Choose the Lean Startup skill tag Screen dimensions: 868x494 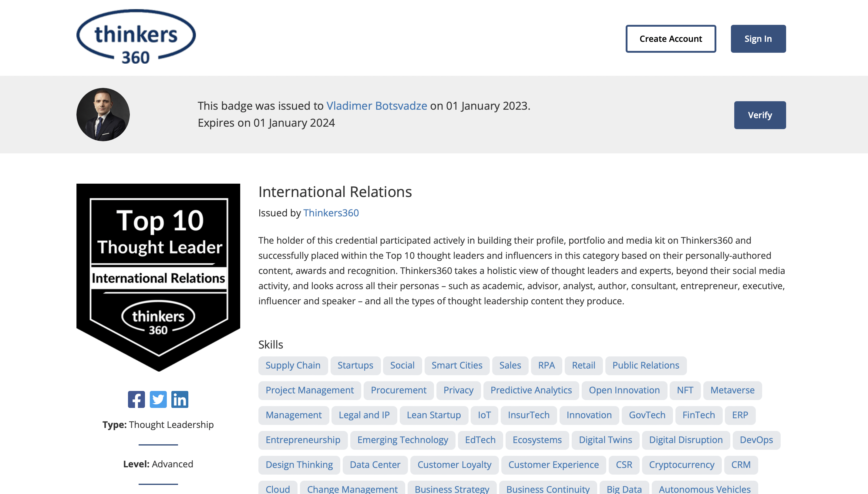tap(434, 415)
